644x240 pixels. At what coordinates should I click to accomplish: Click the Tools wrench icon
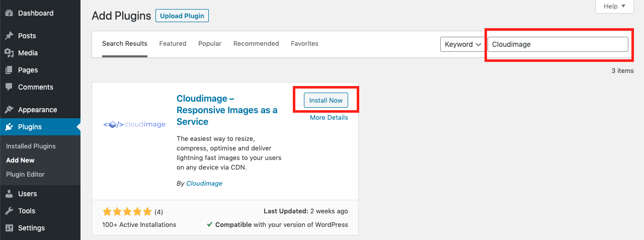click(9, 211)
